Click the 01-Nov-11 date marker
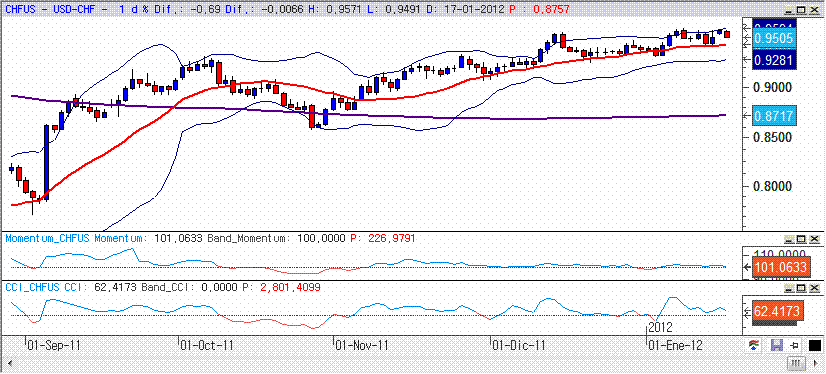Viewport: 826px width, 374px height. (x=362, y=345)
